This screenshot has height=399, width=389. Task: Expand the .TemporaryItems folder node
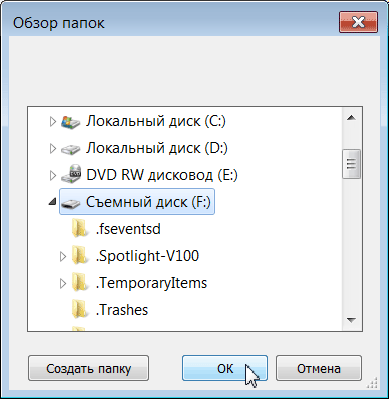[x=63, y=283]
